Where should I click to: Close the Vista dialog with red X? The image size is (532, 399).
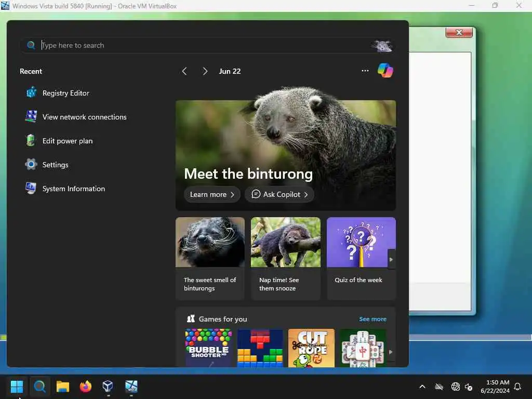459,33
